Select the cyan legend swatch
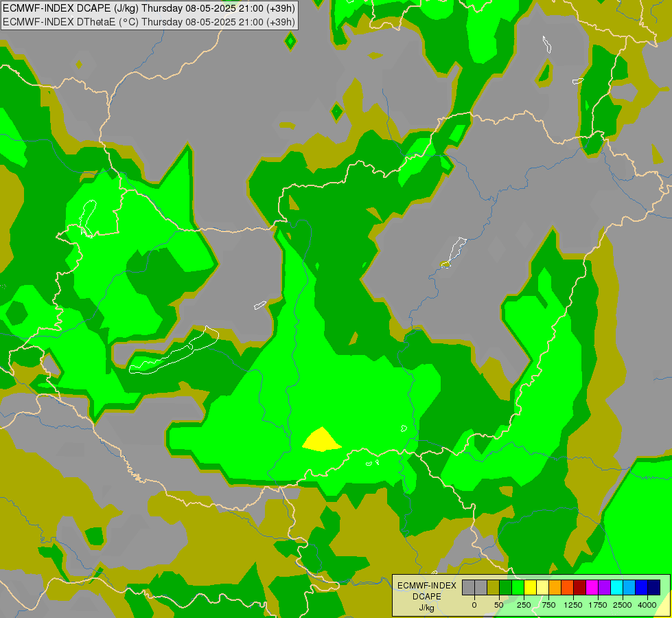Screen dimensions: 672x618 click(616, 587)
